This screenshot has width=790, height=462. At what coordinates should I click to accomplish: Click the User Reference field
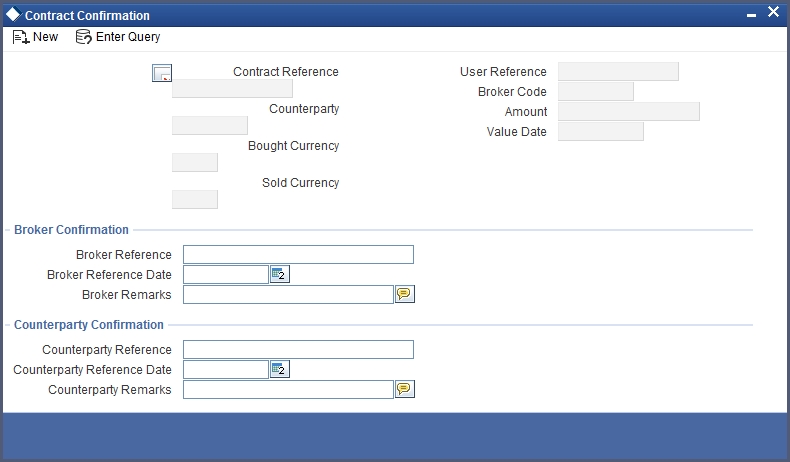(x=618, y=72)
